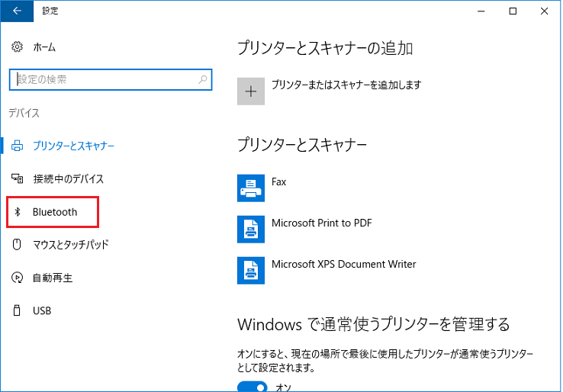
Task: Open Home via the gear icon
Action: pos(17,47)
